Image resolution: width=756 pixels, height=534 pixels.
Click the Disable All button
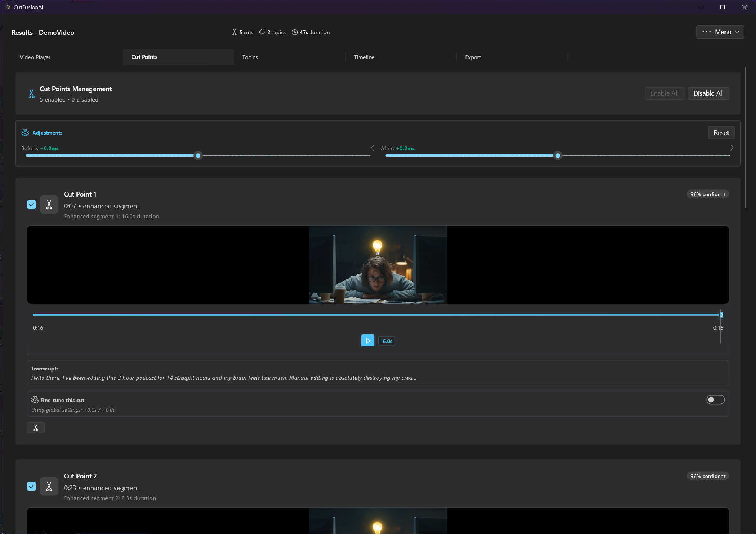coord(708,93)
